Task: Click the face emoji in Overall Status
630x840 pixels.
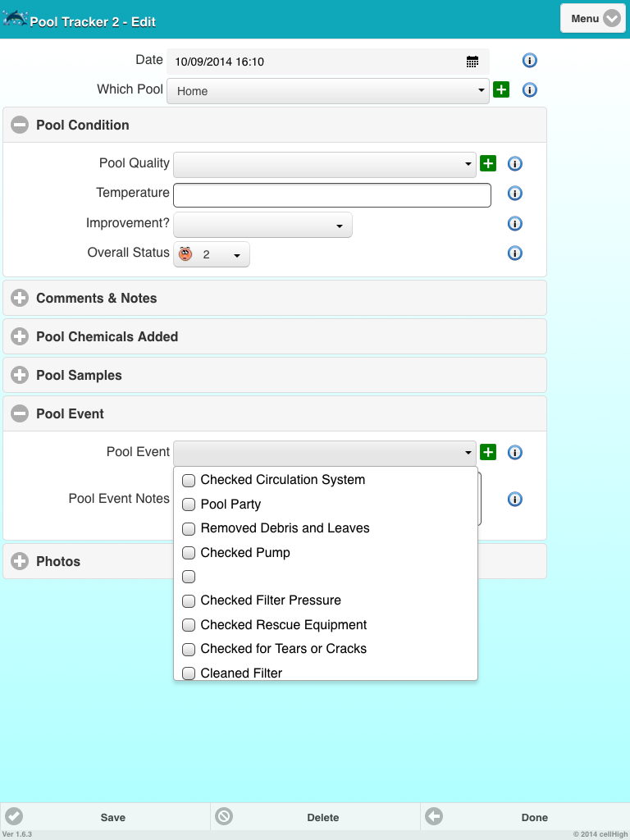Action: (x=185, y=254)
